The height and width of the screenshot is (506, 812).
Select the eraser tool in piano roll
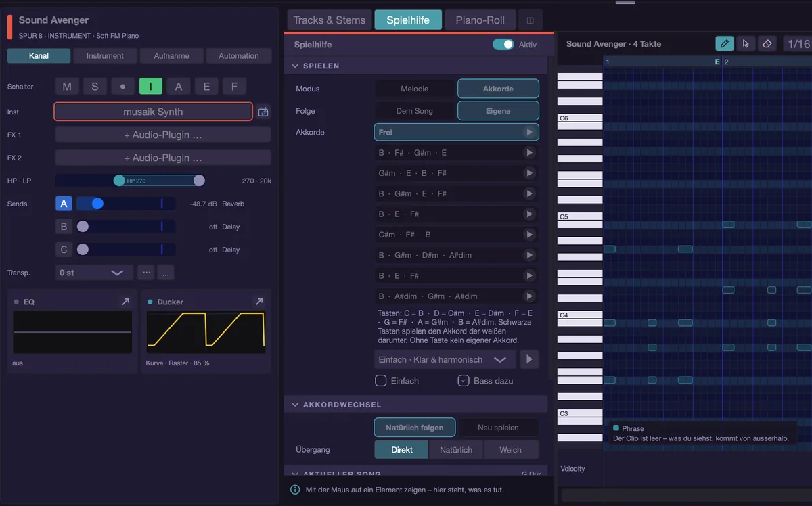767,43
